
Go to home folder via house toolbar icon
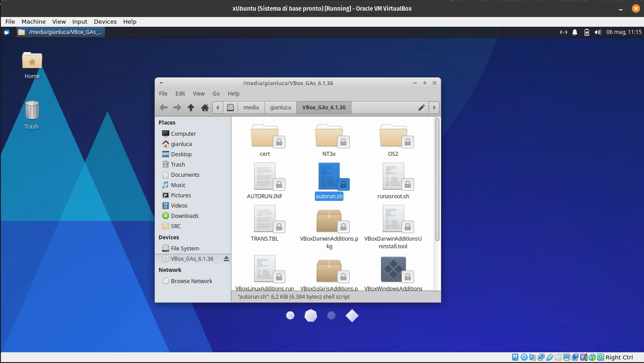pyautogui.click(x=205, y=108)
